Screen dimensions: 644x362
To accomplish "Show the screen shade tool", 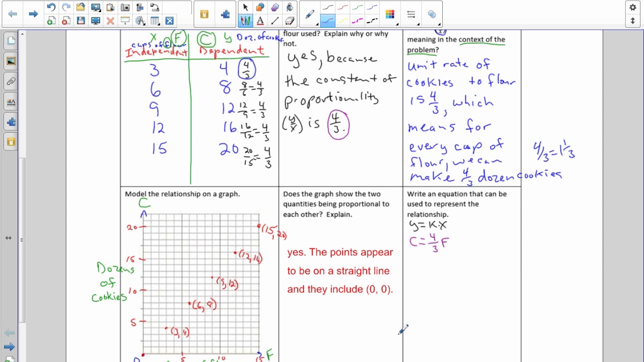I will (125, 21).
